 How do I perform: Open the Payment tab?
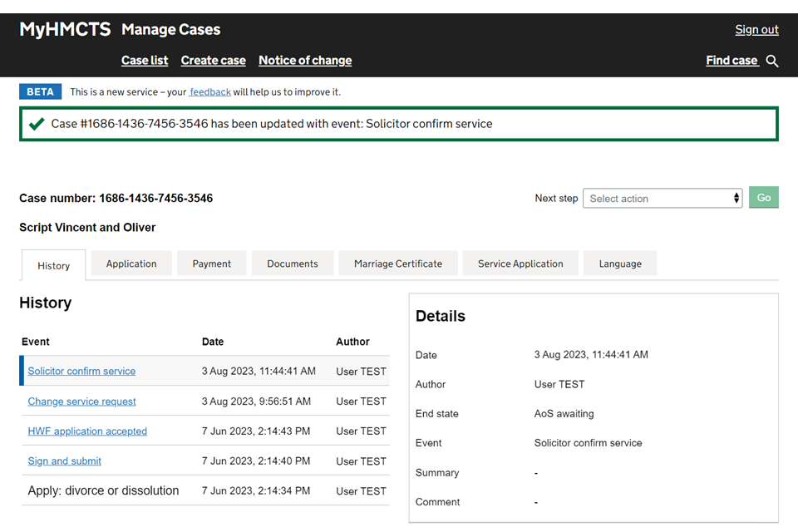tap(212, 264)
